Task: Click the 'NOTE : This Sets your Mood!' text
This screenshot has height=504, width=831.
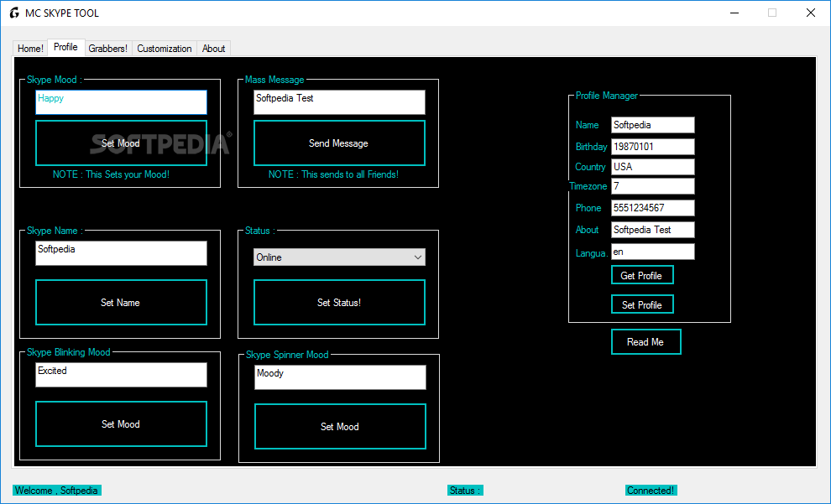Action: (x=112, y=174)
